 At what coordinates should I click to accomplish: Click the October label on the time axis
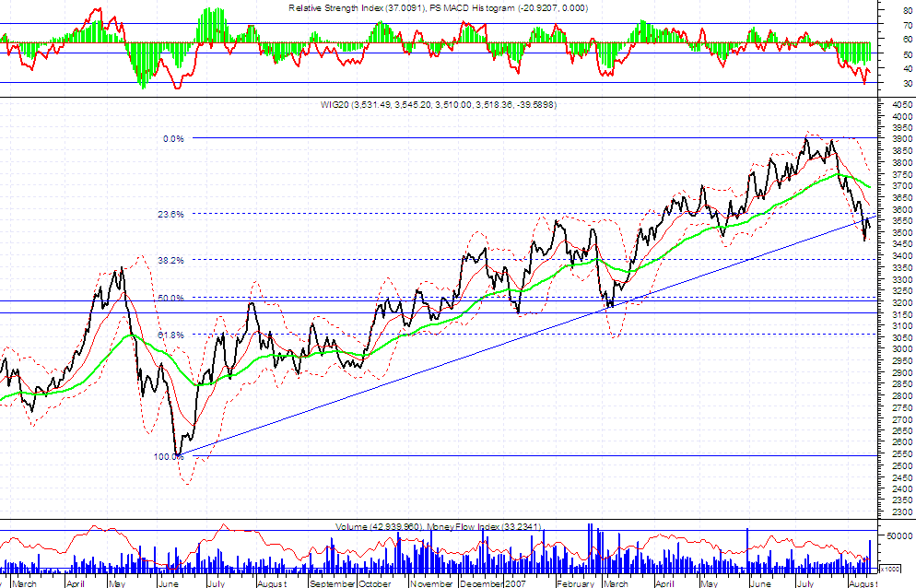click(x=374, y=583)
